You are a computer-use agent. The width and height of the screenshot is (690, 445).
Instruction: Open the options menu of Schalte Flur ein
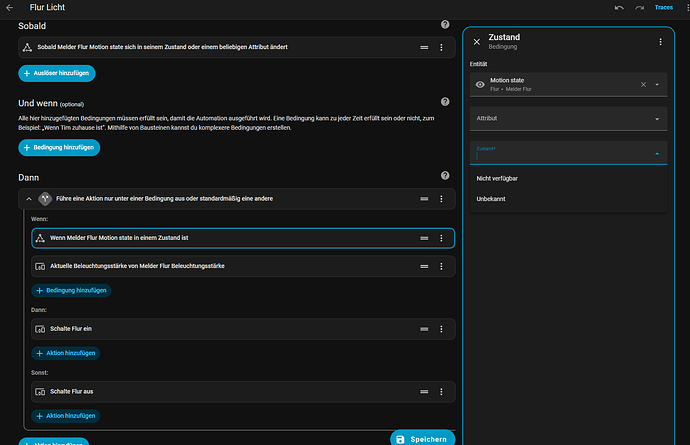pos(441,329)
